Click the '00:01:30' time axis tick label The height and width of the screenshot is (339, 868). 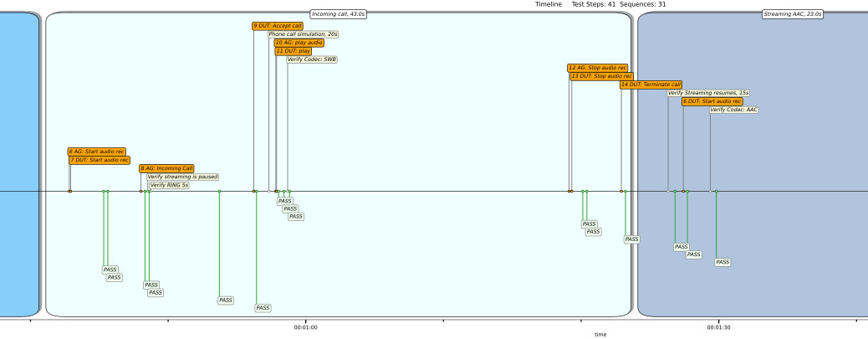(x=718, y=327)
